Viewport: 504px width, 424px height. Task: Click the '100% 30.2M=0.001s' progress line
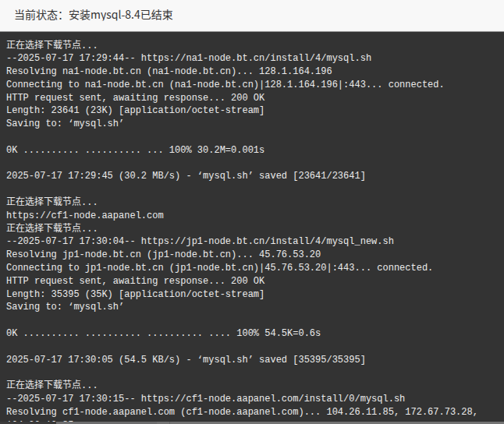click(x=135, y=150)
